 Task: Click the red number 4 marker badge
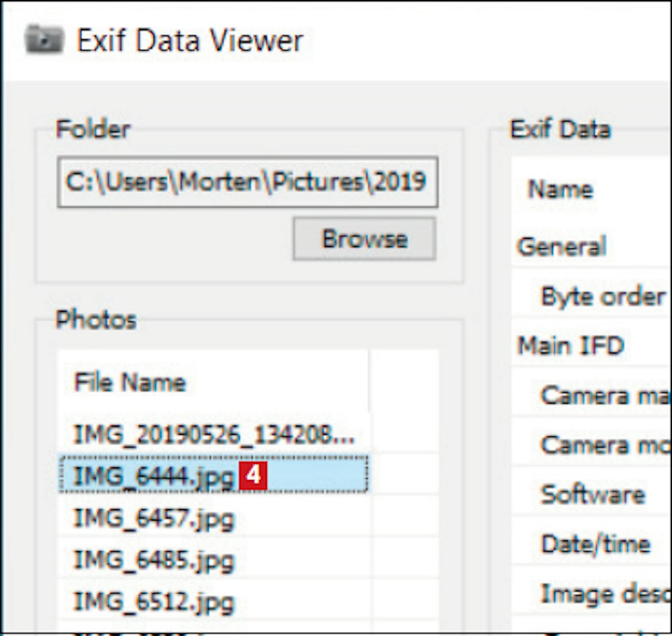coord(253,475)
